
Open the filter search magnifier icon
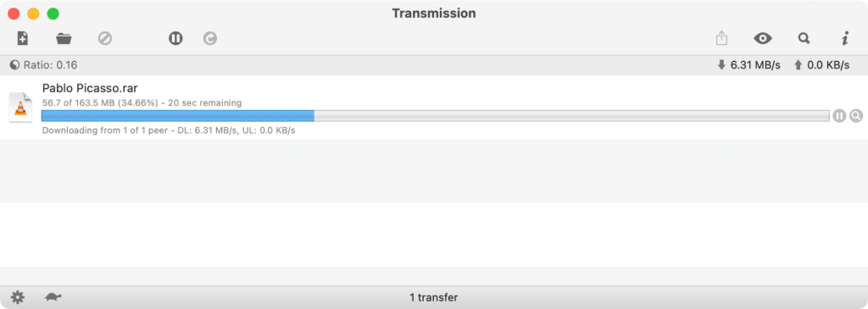(804, 38)
